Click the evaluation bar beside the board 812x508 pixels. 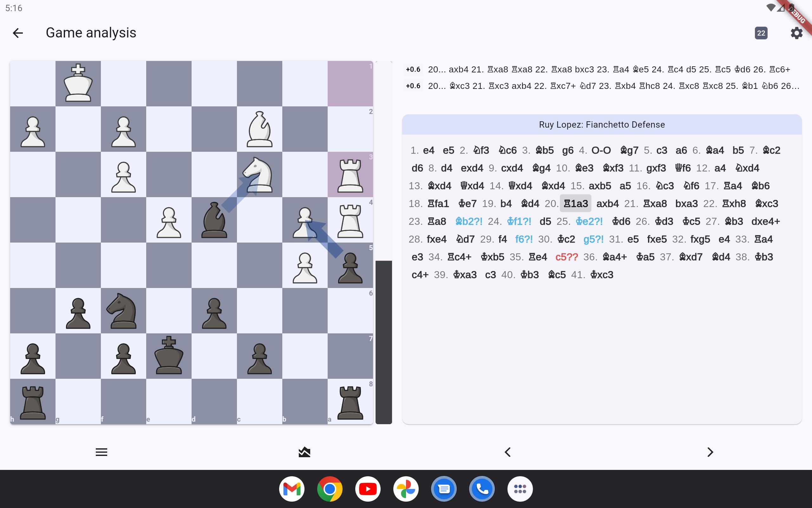click(x=383, y=243)
